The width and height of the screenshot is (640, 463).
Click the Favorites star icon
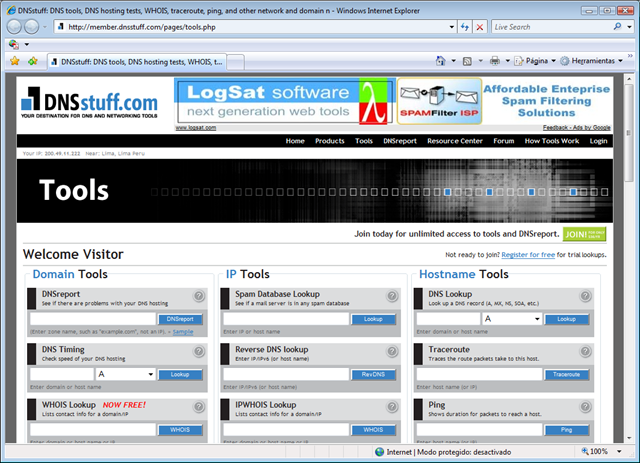(x=14, y=61)
